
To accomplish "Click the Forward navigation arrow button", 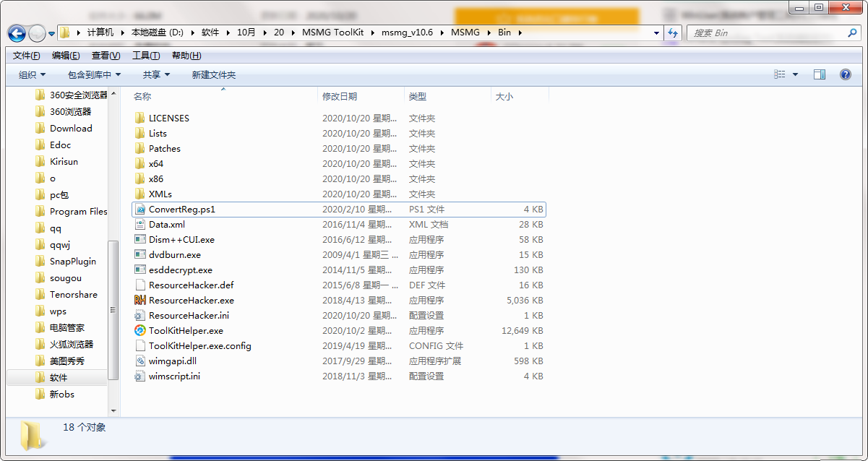I will 37,33.
